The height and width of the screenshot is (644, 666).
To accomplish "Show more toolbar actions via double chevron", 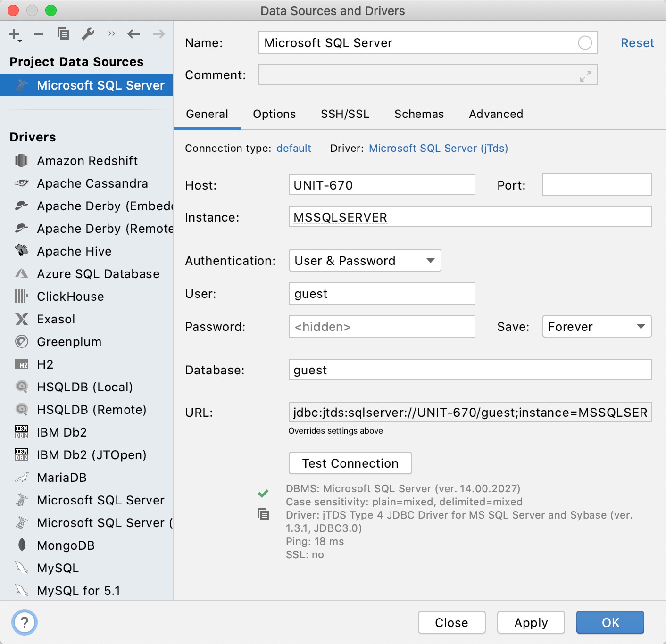I will pos(111,33).
